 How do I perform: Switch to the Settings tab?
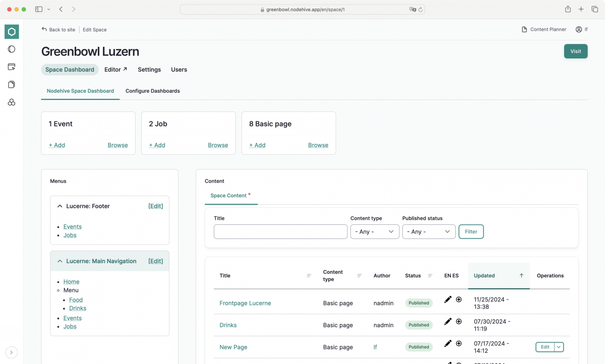point(149,70)
